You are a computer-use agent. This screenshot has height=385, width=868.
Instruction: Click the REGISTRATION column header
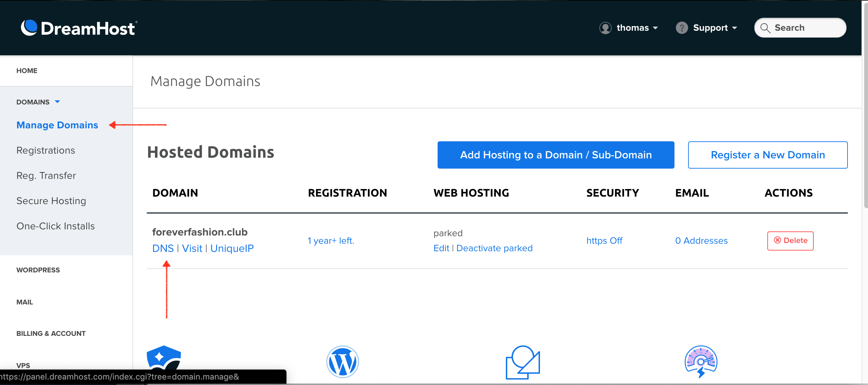tap(347, 193)
